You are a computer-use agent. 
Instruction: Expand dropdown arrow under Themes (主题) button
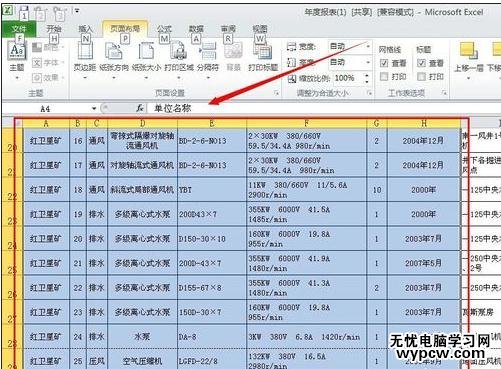[17, 78]
